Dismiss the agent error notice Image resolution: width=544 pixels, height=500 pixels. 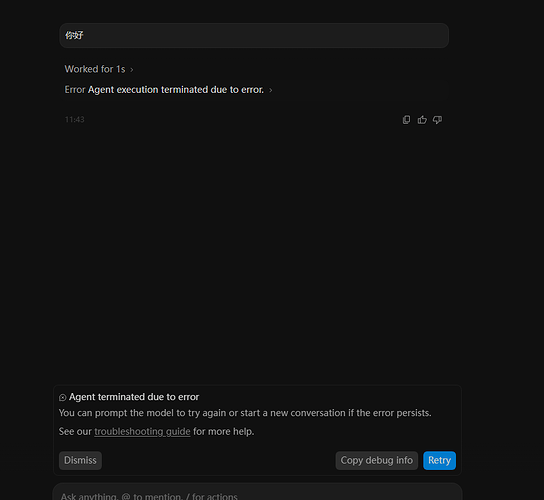pos(80,460)
